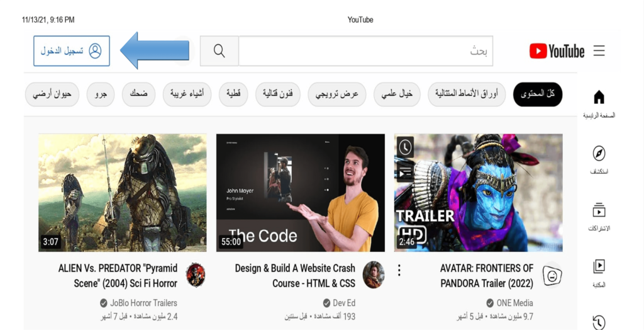Image resolution: width=644 pixels, height=330 pixels.
Task: Click verified badge next to Dev Ed
Action: coord(326,304)
